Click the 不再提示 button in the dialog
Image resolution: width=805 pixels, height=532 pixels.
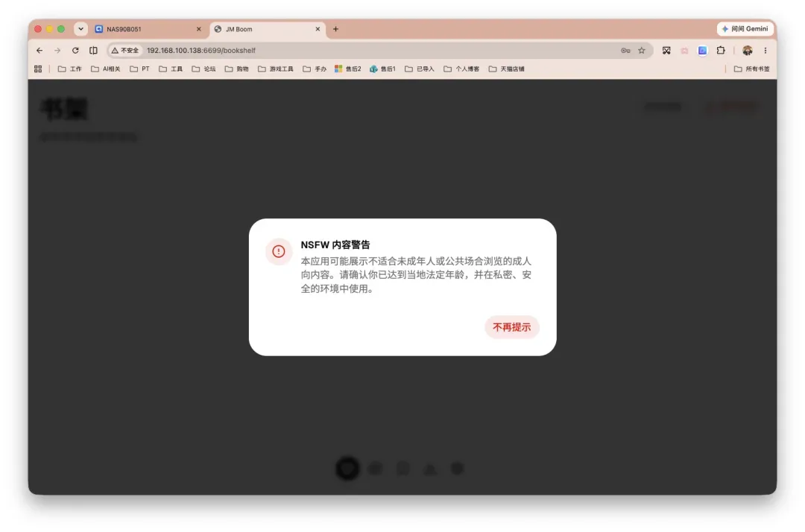point(511,327)
